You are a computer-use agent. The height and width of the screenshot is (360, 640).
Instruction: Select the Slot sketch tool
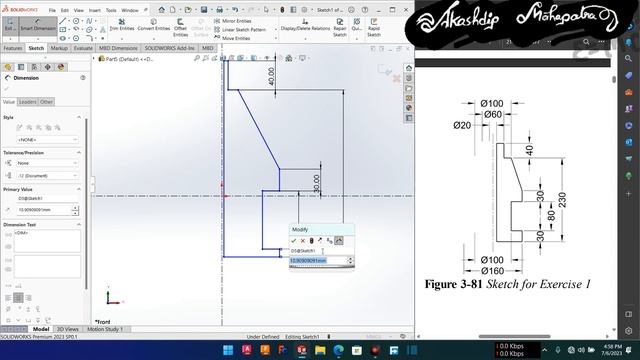(x=62, y=38)
